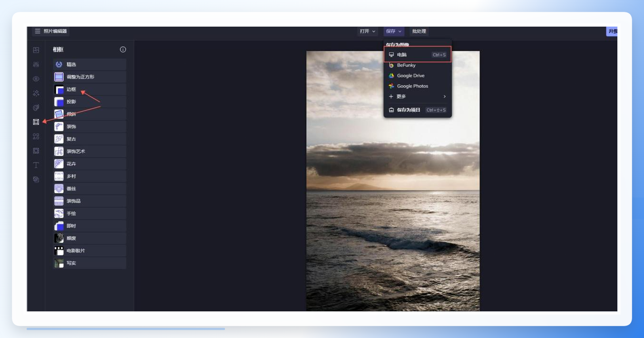Select the Edit adjustments sliders icon

click(36, 64)
